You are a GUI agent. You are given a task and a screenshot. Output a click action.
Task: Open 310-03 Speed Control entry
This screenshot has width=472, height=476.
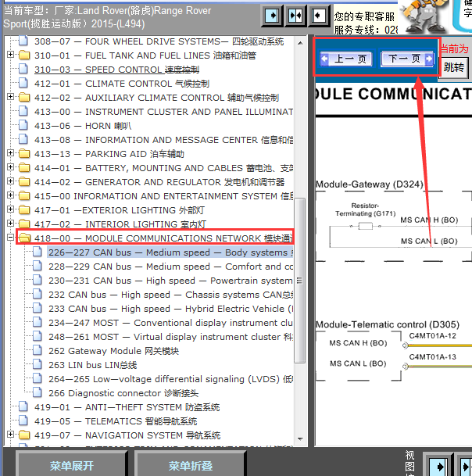(x=117, y=70)
